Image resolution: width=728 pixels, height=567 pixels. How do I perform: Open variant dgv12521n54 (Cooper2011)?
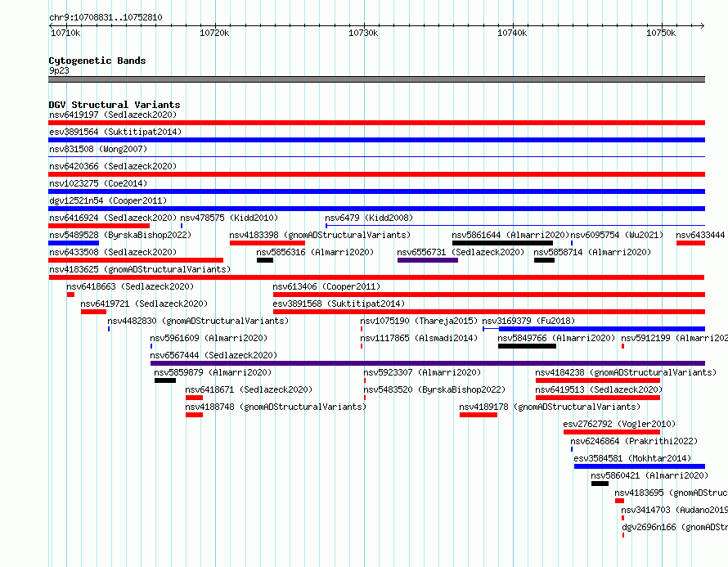click(376, 209)
